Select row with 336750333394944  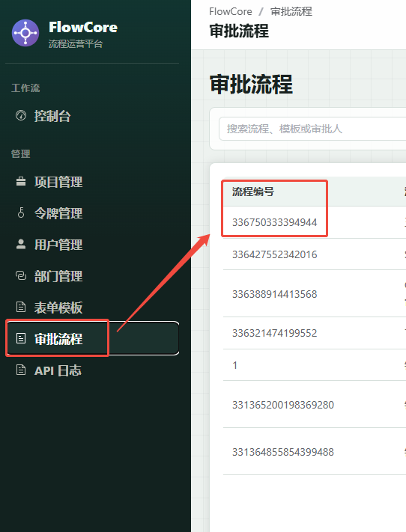pyautogui.click(x=315, y=222)
